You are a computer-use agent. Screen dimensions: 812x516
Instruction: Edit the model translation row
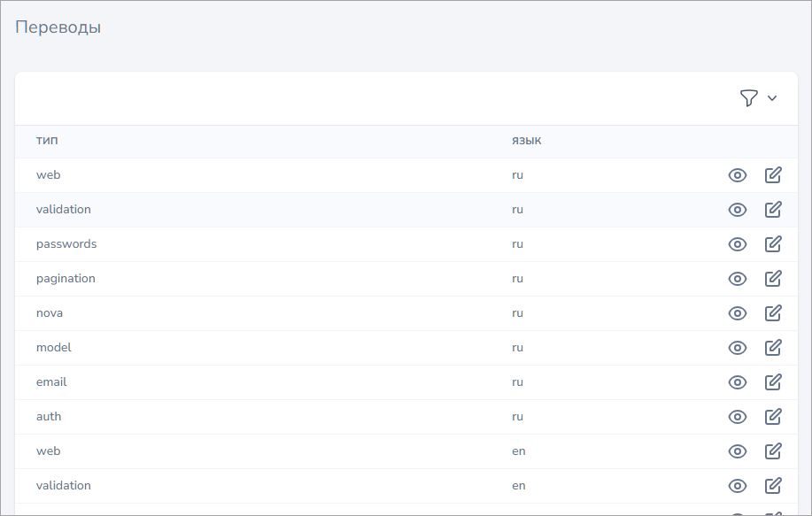pos(773,348)
